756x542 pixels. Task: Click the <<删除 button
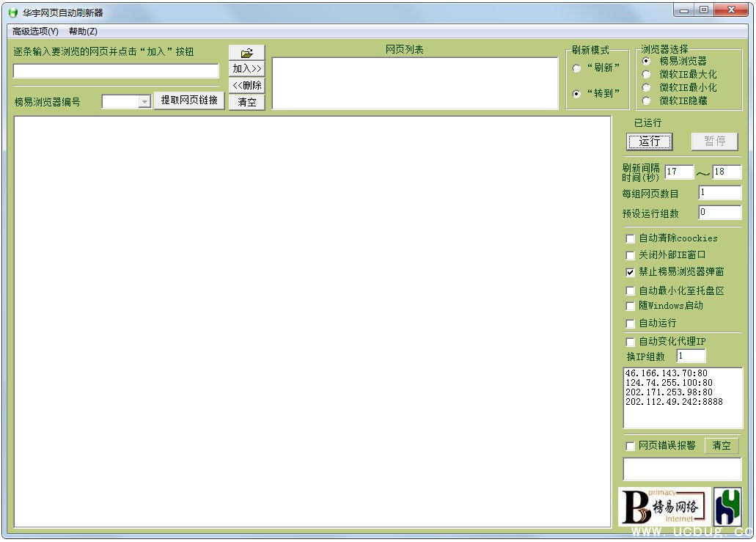[246, 85]
